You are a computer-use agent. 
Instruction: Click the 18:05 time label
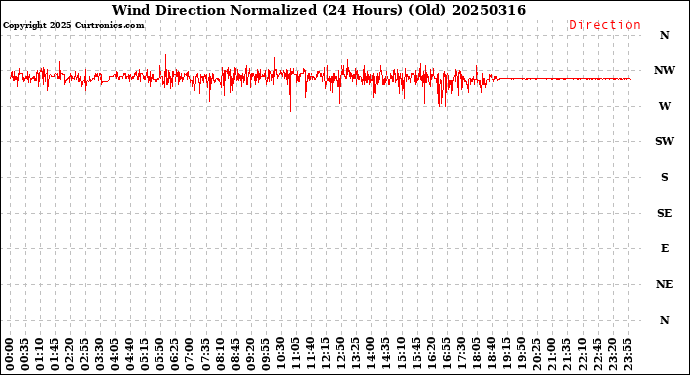(x=477, y=354)
